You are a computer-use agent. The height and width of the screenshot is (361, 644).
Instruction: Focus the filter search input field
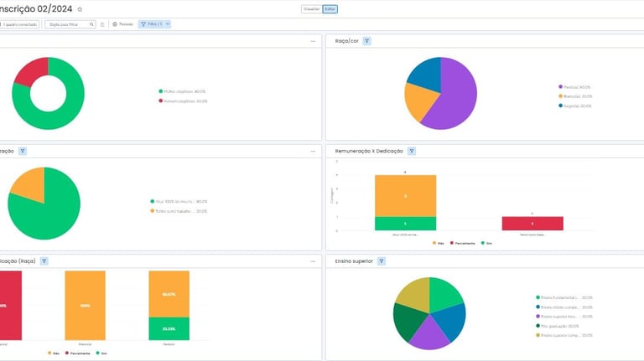point(68,24)
